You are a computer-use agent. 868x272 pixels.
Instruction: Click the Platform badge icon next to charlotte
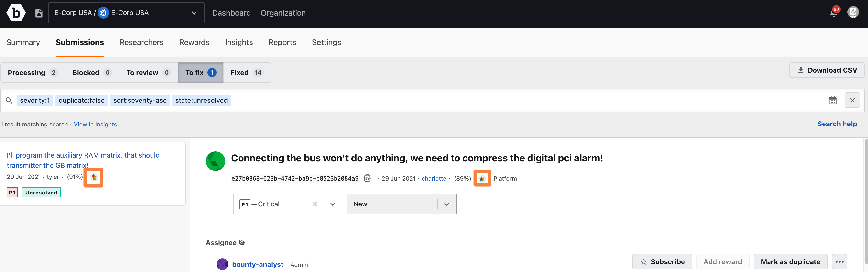pyautogui.click(x=482, y=179)
